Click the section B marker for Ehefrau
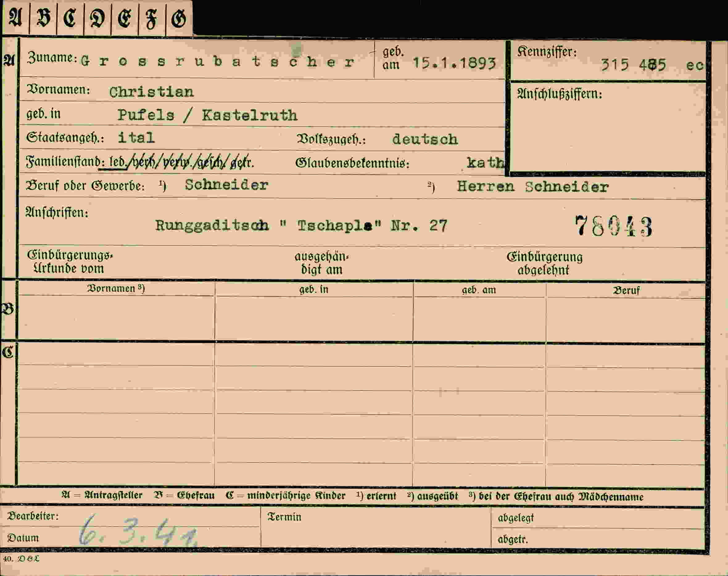 8,309
